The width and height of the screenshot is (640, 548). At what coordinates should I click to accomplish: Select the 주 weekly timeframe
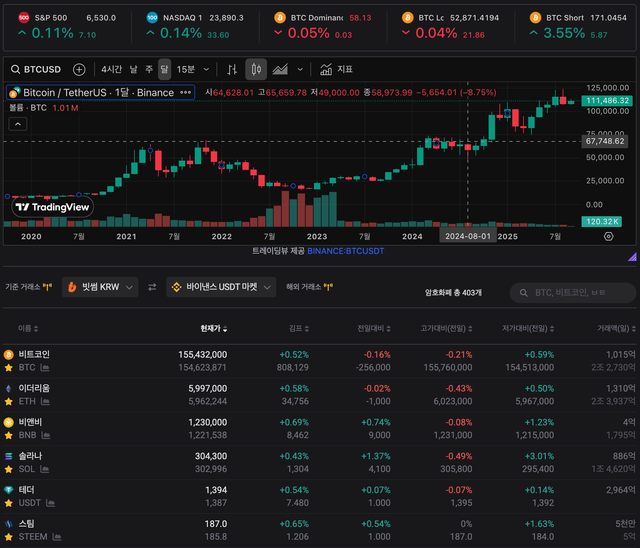[x=149, y=69]
